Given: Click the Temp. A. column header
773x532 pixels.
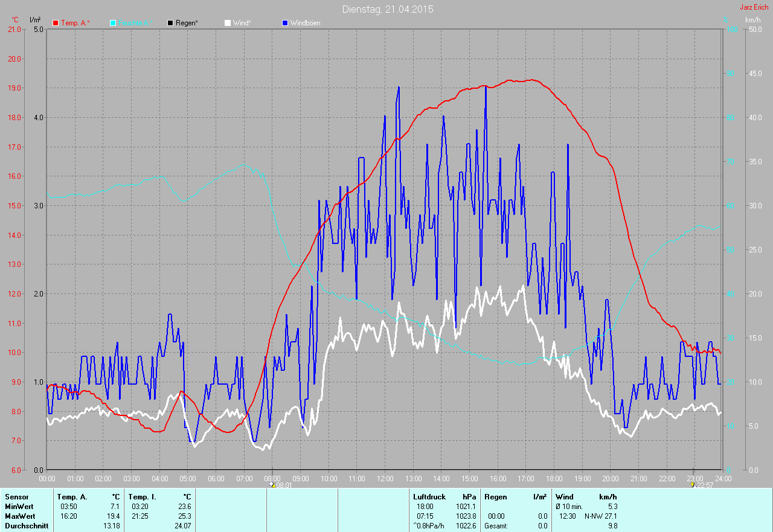Looking at the screenshot, I should [72, 497].
